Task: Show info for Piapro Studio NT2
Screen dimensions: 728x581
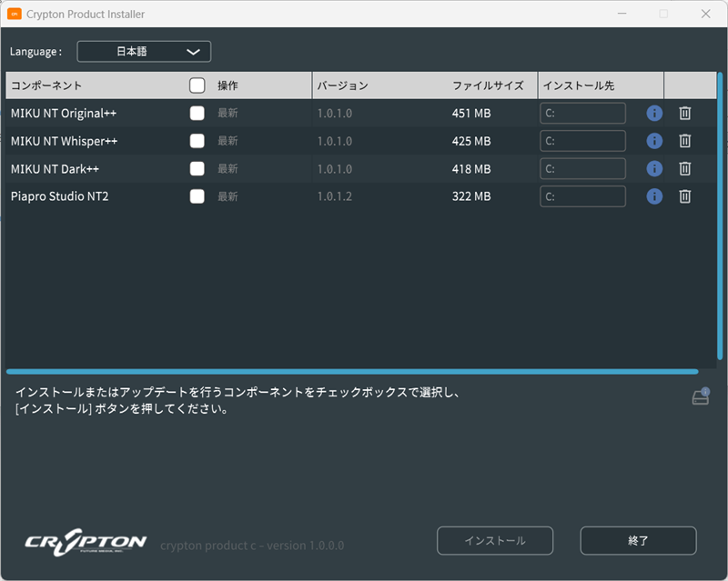Action: [x=654, y=196]
